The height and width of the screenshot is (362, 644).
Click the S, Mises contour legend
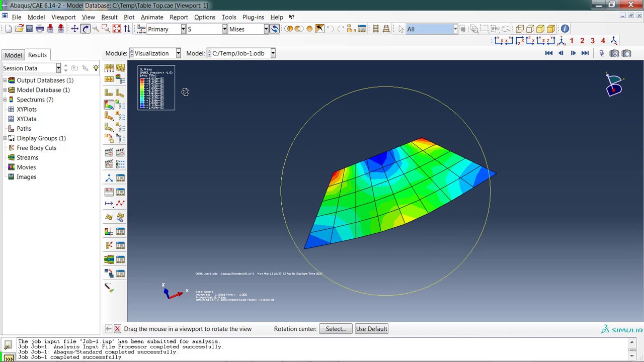click(x=156, y=87)
